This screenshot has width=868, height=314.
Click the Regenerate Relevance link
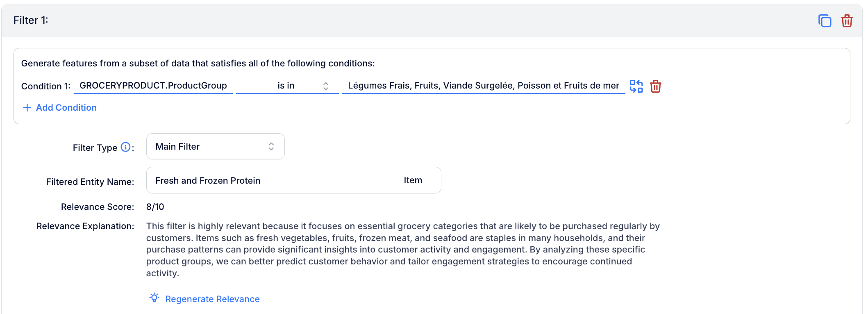tap(212, 299)
